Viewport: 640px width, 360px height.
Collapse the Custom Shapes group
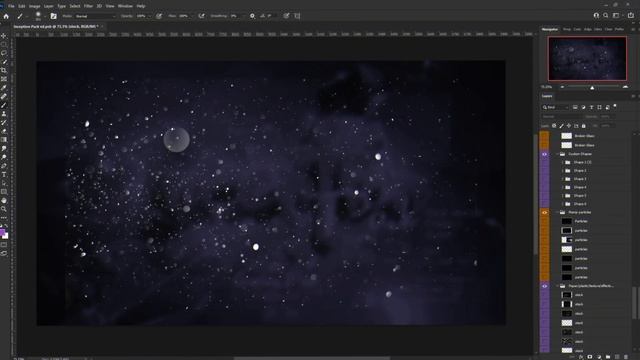pyautogui.click(x=557, y=154)
